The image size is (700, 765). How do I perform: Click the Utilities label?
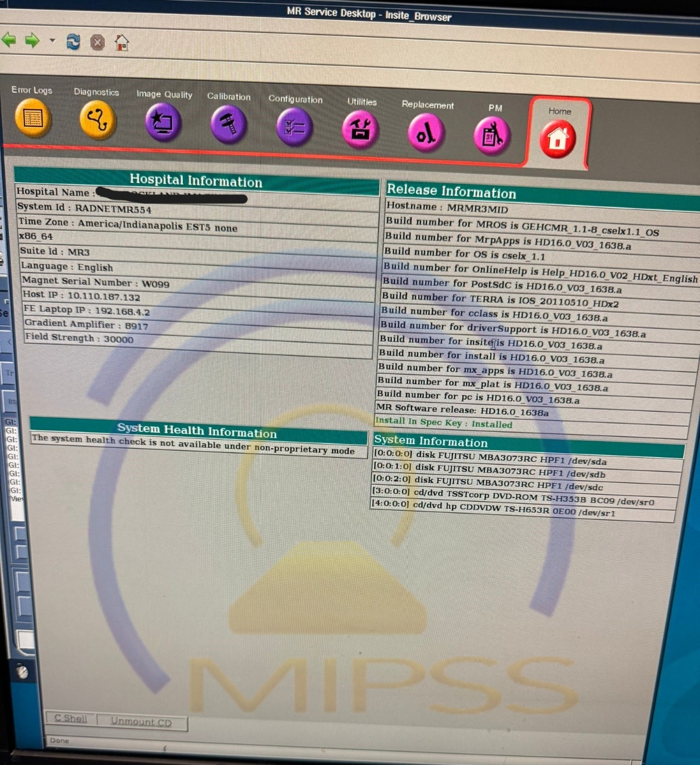(362, 102)
